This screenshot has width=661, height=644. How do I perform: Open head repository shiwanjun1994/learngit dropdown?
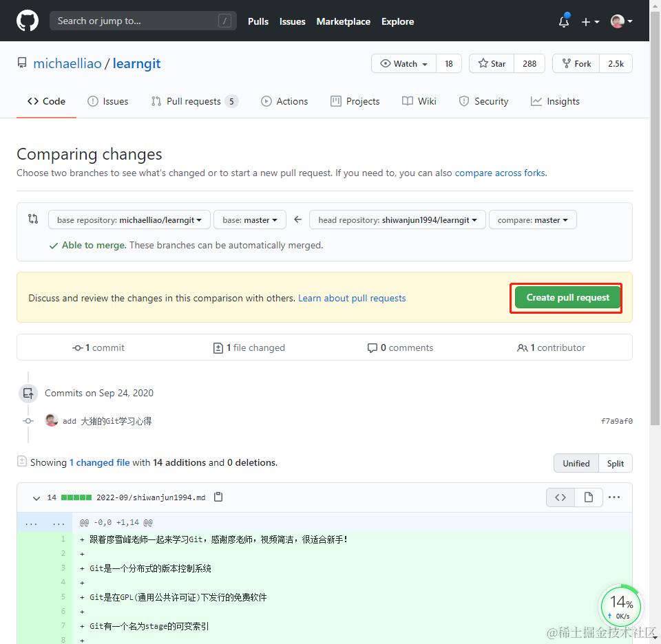click(397, 220)
